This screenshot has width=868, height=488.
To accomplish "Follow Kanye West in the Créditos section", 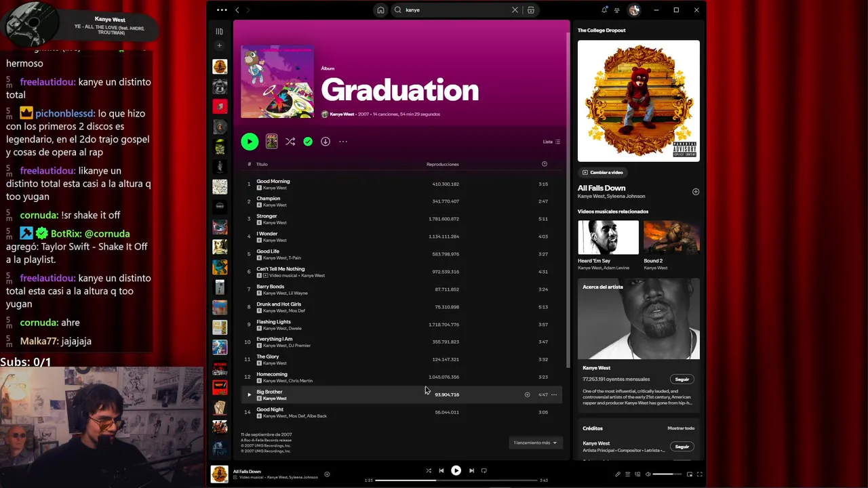I will (682, 447).
